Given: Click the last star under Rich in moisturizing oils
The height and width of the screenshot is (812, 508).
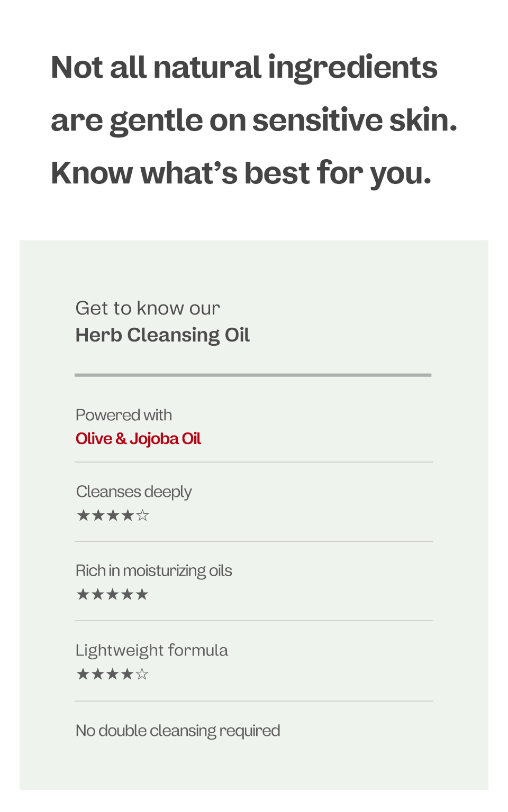Looking at the screenshot, I should point(142,595).
